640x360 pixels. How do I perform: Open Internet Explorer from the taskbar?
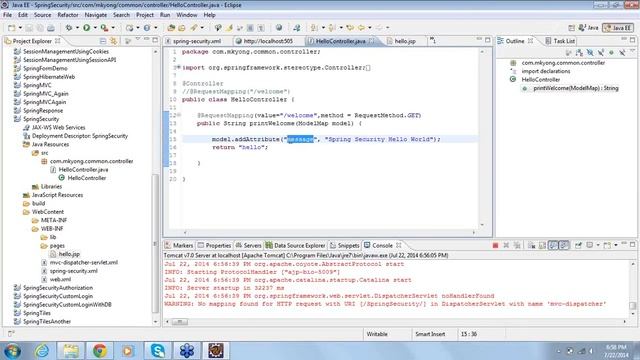pos(42,351)
